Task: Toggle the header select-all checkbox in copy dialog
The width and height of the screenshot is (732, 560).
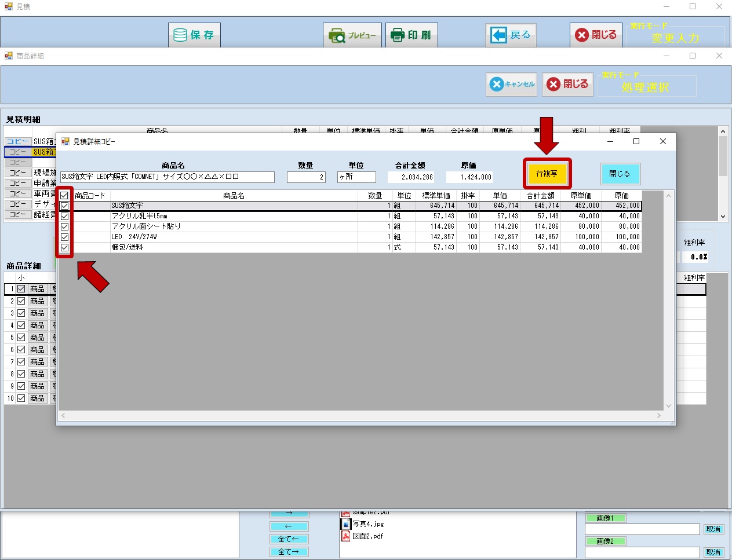Action: click(64, 196)
